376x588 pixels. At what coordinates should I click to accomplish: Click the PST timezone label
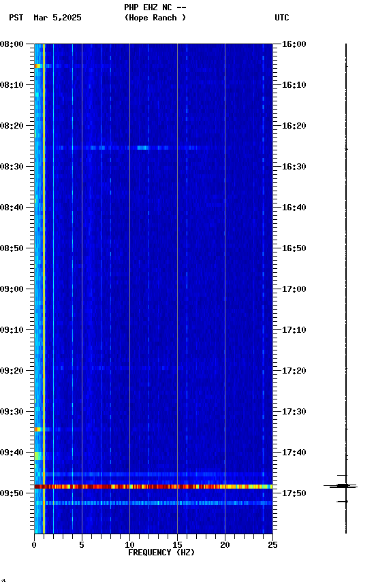pyautogui.click(x=16, y=18)
